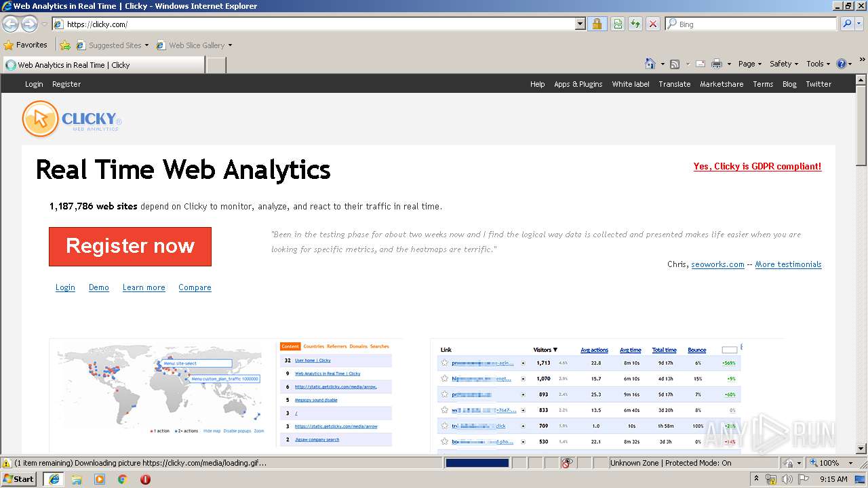Click the Bing search input field
Screen dimensions: 868x488
tap(751, 24)
